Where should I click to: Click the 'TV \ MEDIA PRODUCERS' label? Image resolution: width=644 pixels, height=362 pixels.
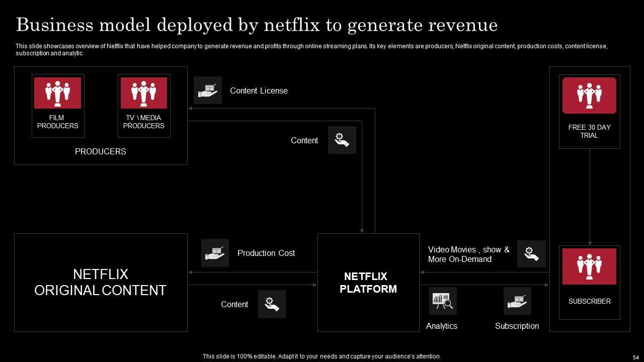coord(144,122)
